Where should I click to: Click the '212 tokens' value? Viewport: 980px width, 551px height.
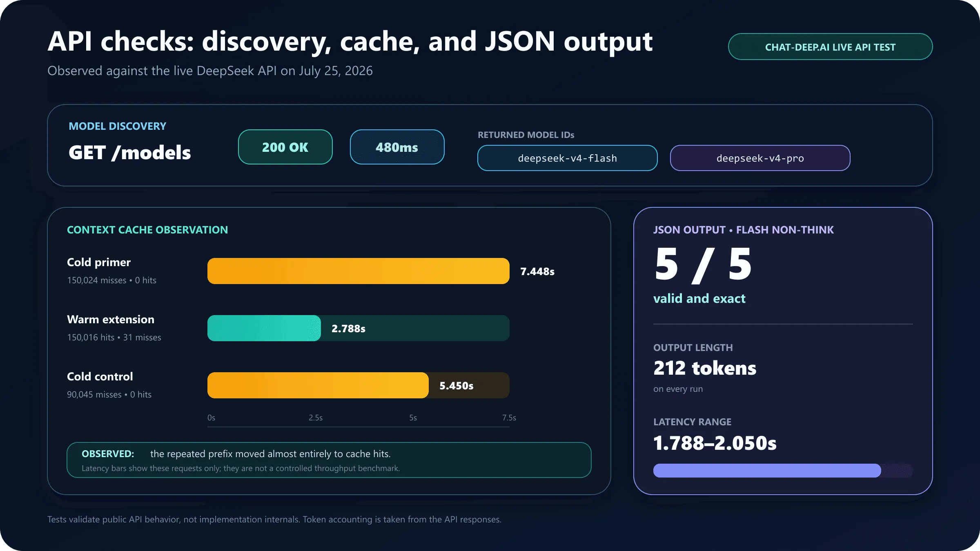tap(705, 368)
